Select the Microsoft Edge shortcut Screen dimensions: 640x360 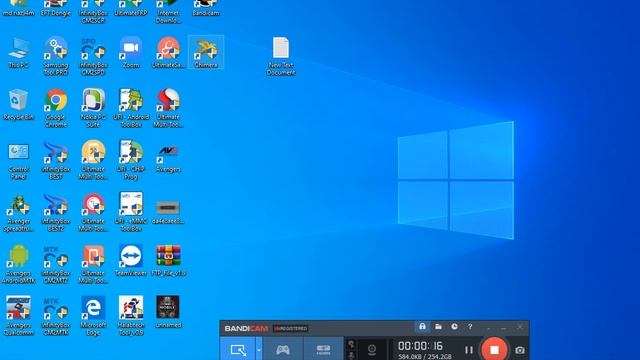tap(93, 316)
